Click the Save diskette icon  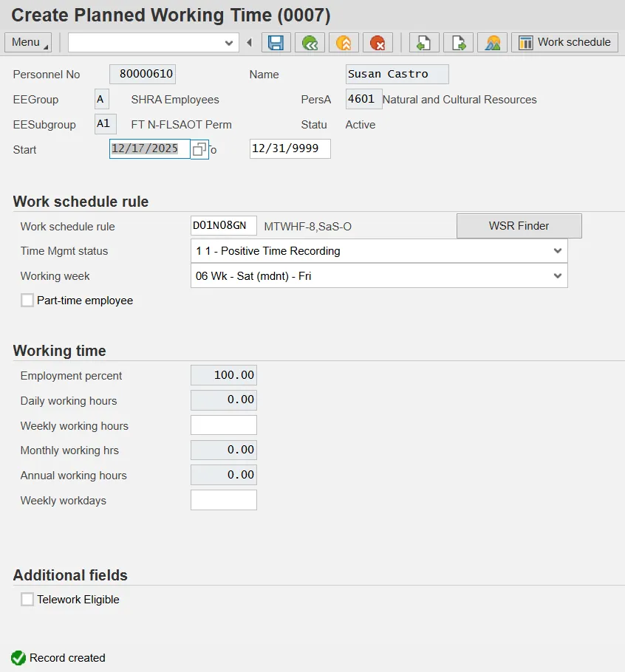pos(276,43)
